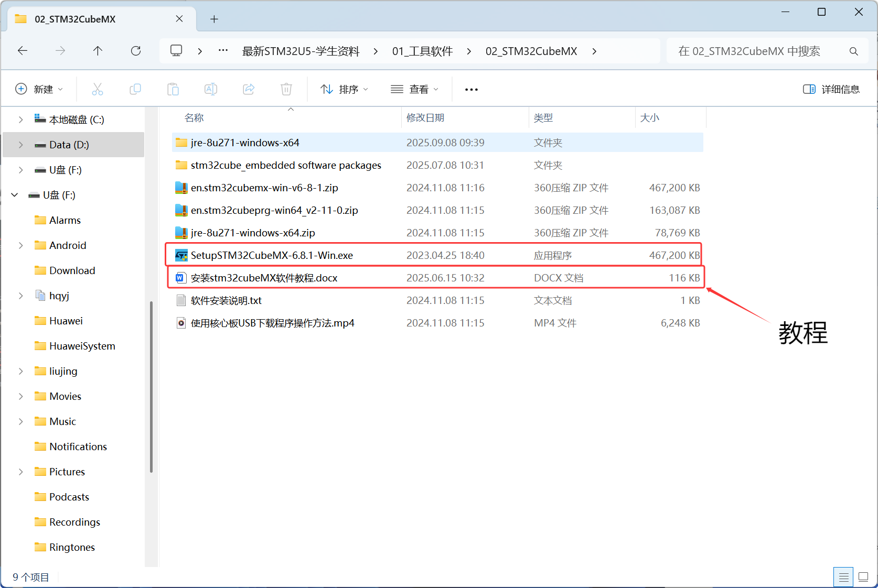Open chevron after 02_STM32CubeMX breadcrumb
This screenshot has height=588, width=878.
click(x=594, y=51)
